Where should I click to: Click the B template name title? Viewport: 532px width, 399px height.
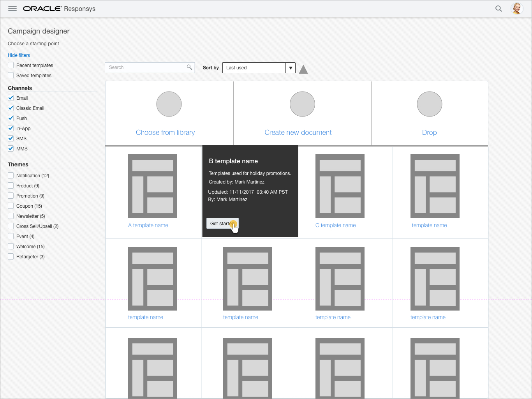[x=233, y=161]
